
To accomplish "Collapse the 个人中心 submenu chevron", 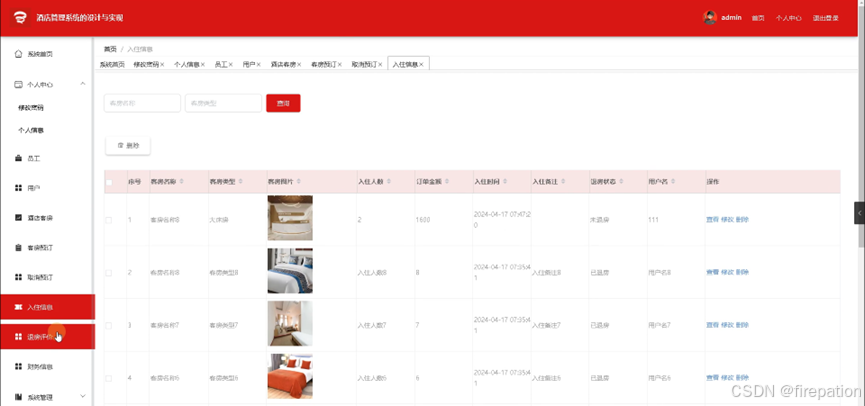I will coord(83,84).
